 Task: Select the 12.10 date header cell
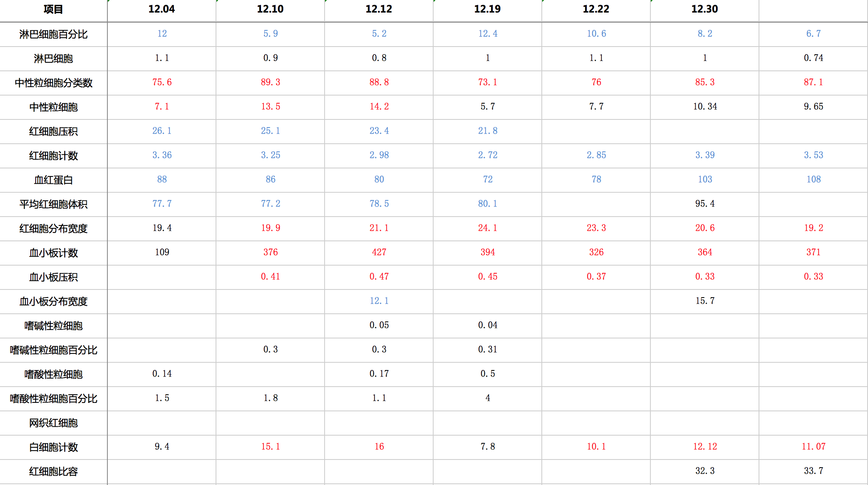[x=270, y=10]
